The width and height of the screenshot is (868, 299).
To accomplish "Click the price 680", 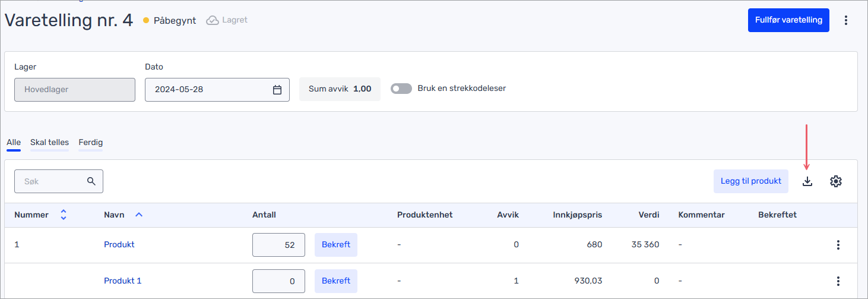I will tap(594, 245).
